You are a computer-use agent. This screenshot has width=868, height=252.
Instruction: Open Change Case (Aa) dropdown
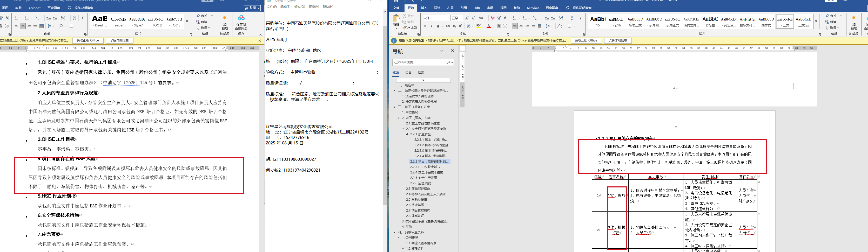tap(482, 18)
